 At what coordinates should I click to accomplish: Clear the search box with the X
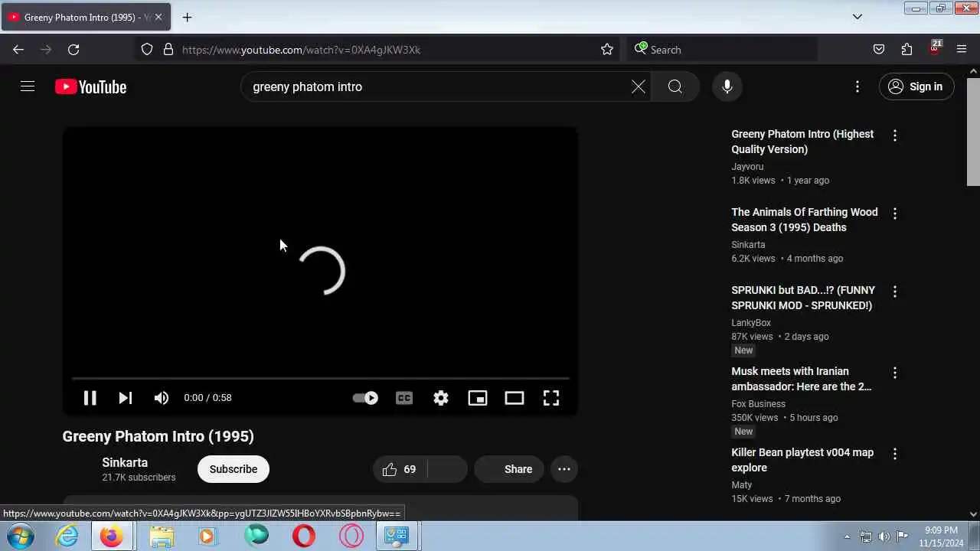(638, 86)
